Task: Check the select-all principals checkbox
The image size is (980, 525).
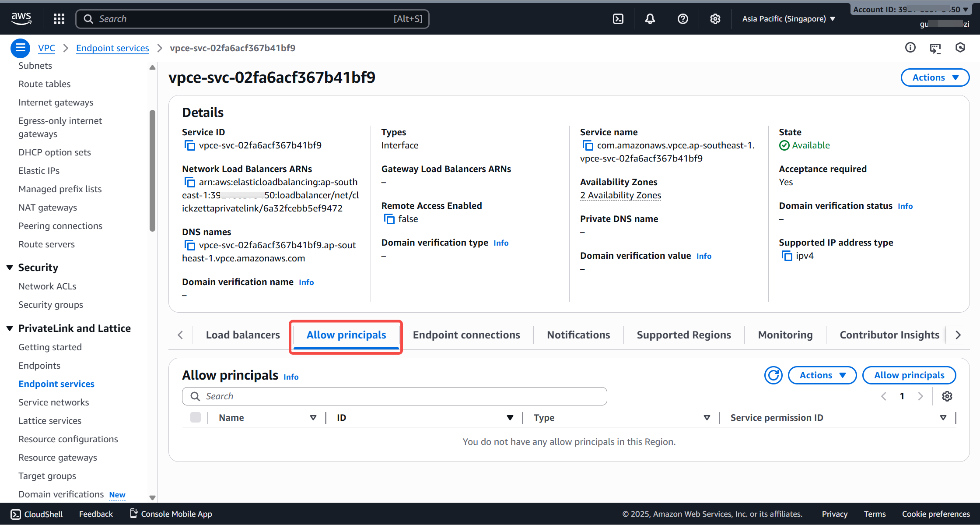Action: [196, 418]
